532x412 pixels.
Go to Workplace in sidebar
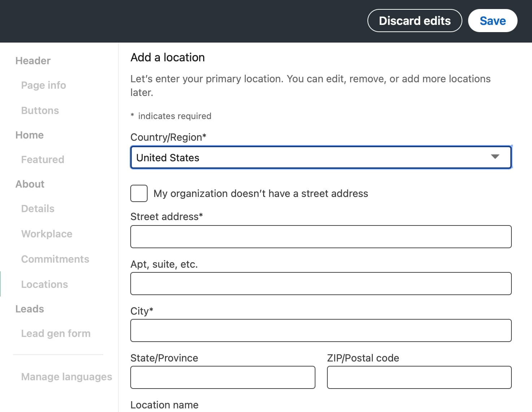click(x=47, y=234)
